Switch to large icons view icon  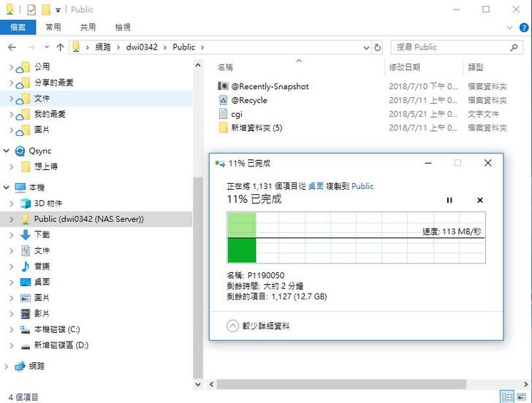(521, 397)
